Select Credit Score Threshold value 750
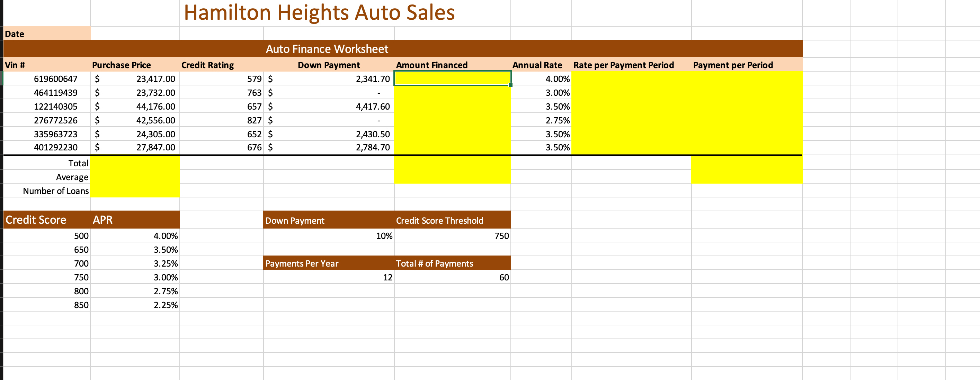Image resolution: width=980 pixels, height=380 pixels. tap(501, 236)
